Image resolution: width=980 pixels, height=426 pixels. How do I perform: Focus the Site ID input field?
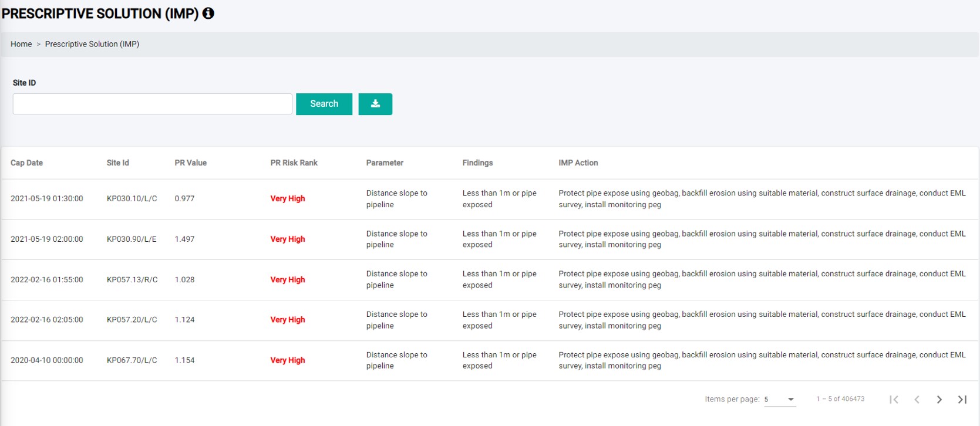pos(153,104)
